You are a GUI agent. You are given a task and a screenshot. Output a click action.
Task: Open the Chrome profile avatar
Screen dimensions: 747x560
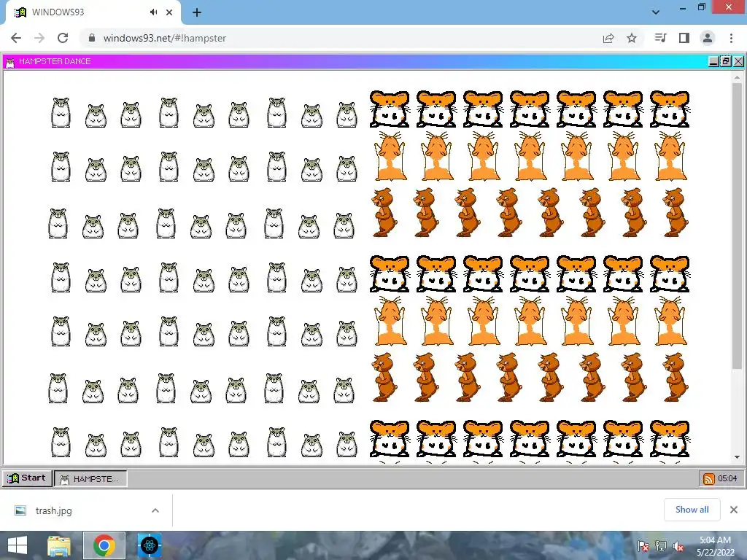click(x=708, y=38)
